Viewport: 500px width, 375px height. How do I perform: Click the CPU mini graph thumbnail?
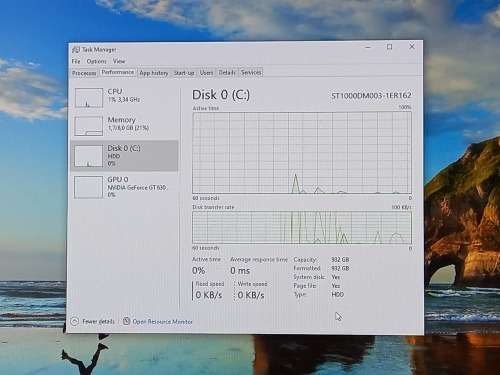click(x=89, y=98)
